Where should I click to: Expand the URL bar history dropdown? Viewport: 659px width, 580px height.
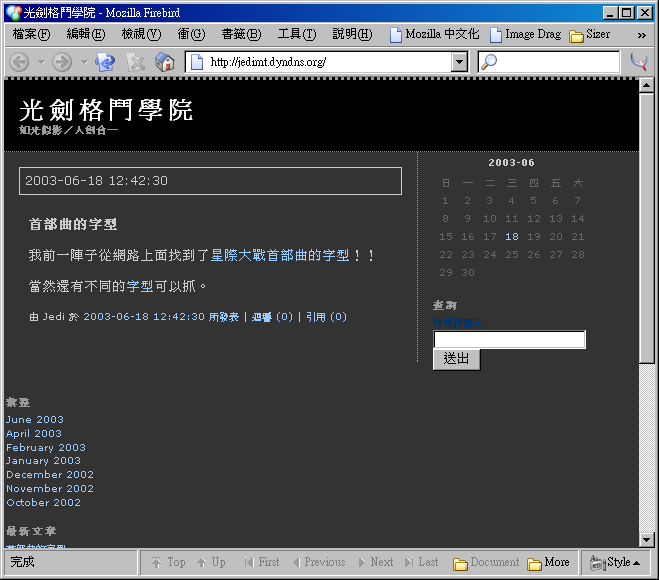(x=459, y=62)
